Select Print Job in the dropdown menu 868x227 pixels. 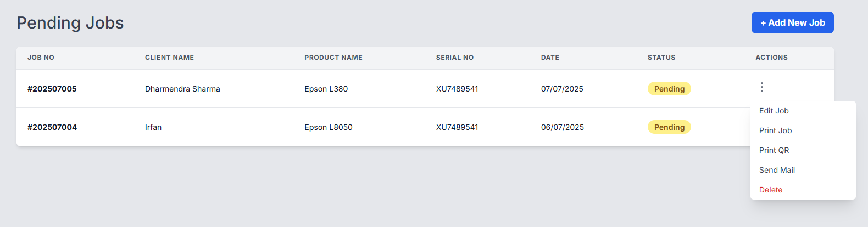tap(775, 130)
